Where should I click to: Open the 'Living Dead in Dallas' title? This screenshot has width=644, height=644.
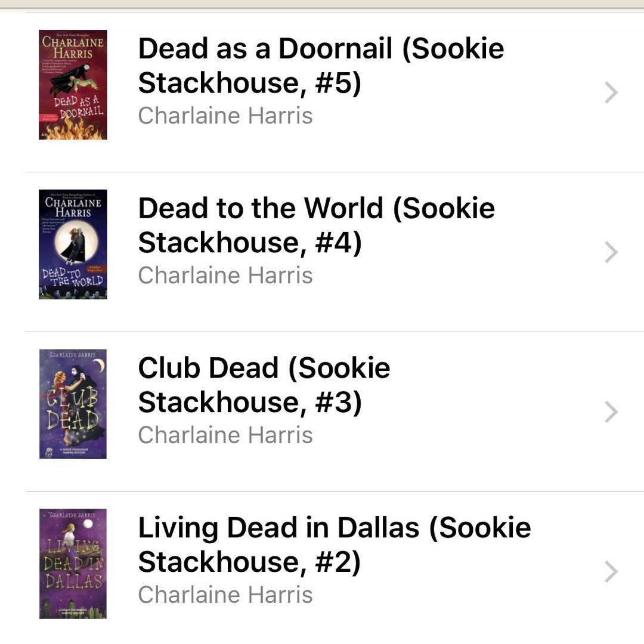334,528
